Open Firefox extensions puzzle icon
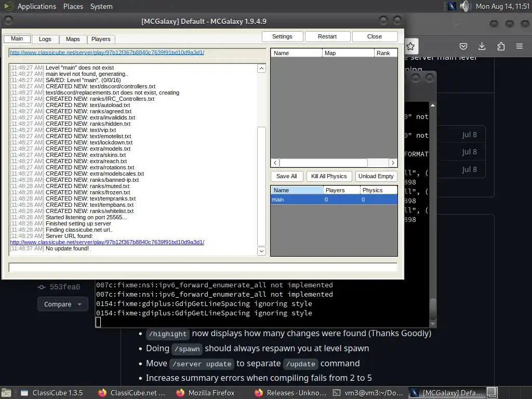The height and width of the screenshot is (399, 532). point(501,46)
